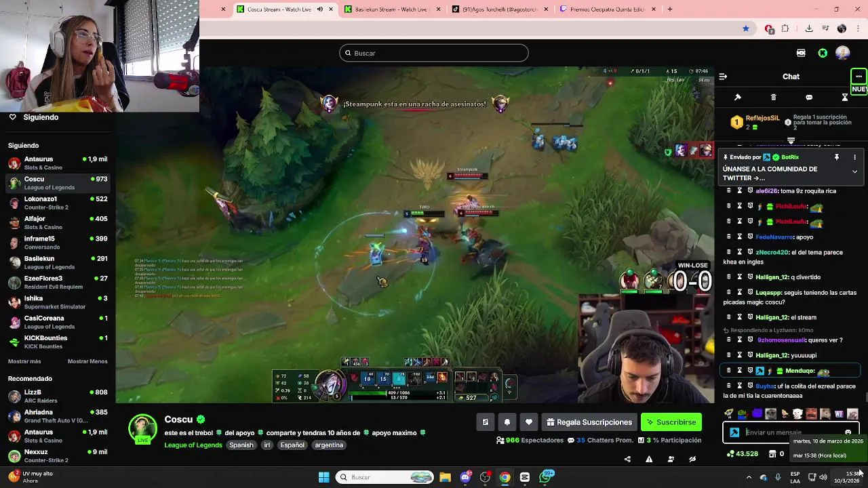Open CasiCoreana channel in sidebar
The image size is (868, 488).
click(x=58, y=322)
